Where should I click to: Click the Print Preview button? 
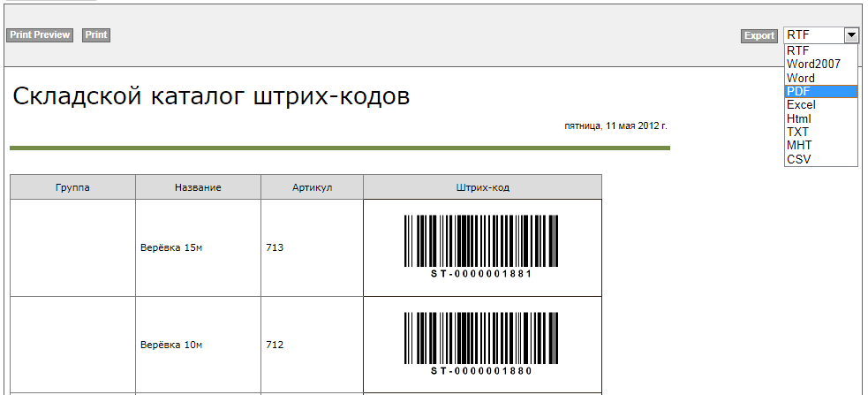40,35
